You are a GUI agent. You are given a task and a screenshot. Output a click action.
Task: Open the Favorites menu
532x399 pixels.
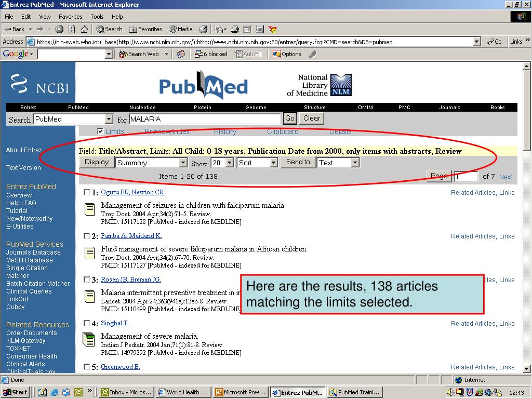coord(70,17)
